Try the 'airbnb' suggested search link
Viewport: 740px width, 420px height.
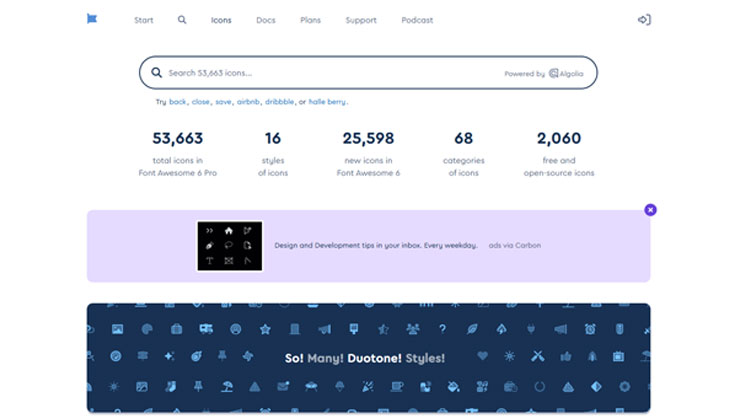[x=248, y=102]
